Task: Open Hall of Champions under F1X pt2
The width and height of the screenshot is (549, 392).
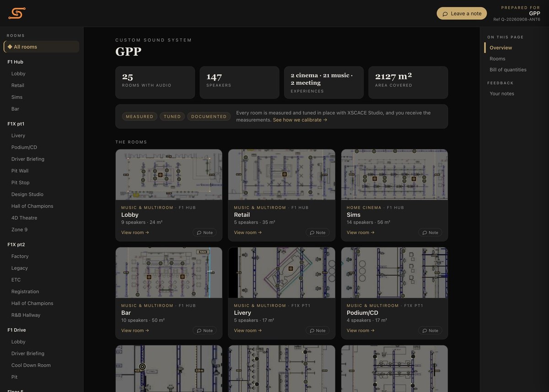Action: coord(32,303)
